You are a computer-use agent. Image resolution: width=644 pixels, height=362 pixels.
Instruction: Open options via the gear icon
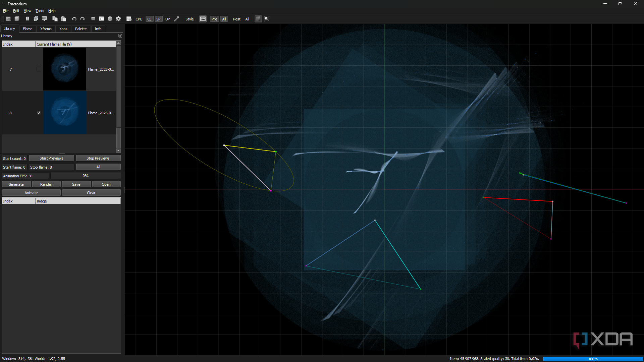pyautogui.click(x=118, y=19)
